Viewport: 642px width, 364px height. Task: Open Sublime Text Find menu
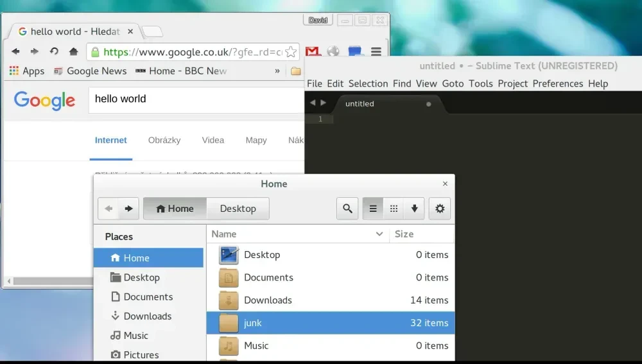(x=402, y=83)
